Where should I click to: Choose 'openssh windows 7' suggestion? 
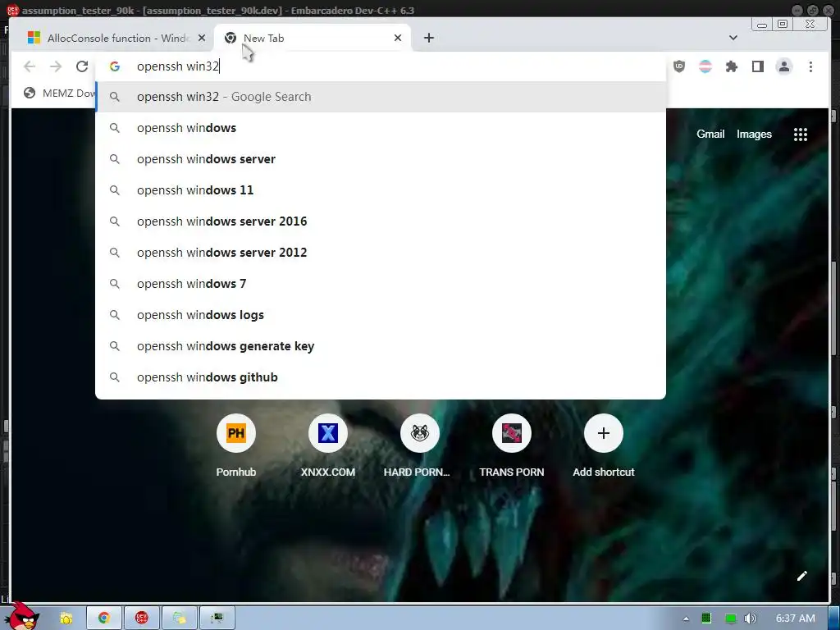point(381,284)
